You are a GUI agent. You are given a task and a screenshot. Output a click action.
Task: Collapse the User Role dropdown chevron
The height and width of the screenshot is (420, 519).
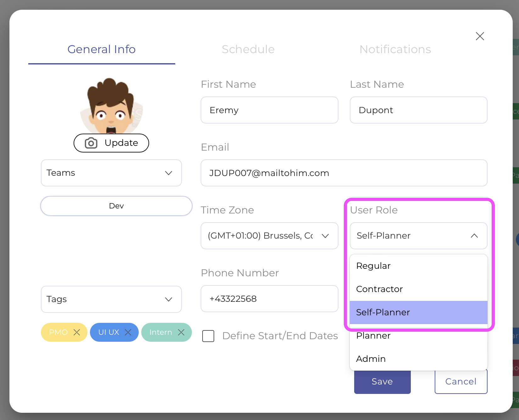474,236
